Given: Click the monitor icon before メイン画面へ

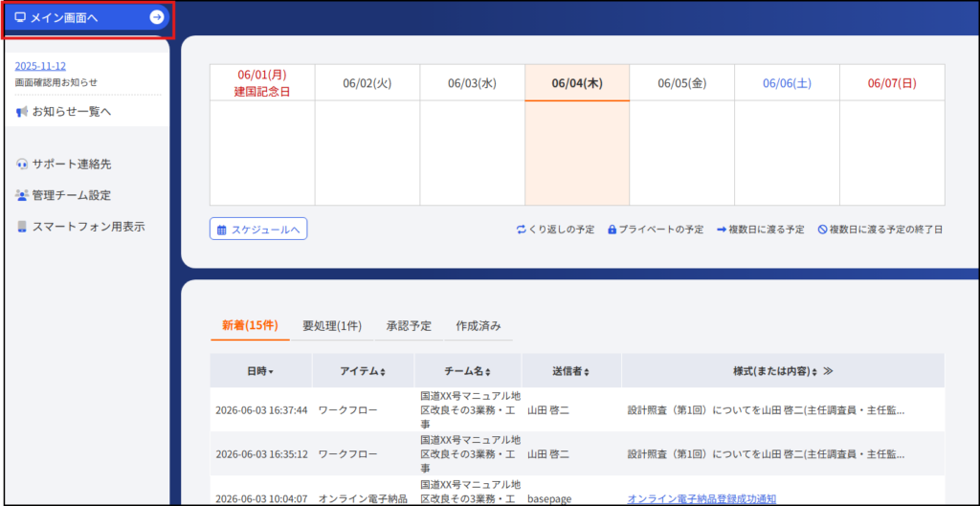Looking at the screenshot, I should pyautogui.click(x=20, y=17).
